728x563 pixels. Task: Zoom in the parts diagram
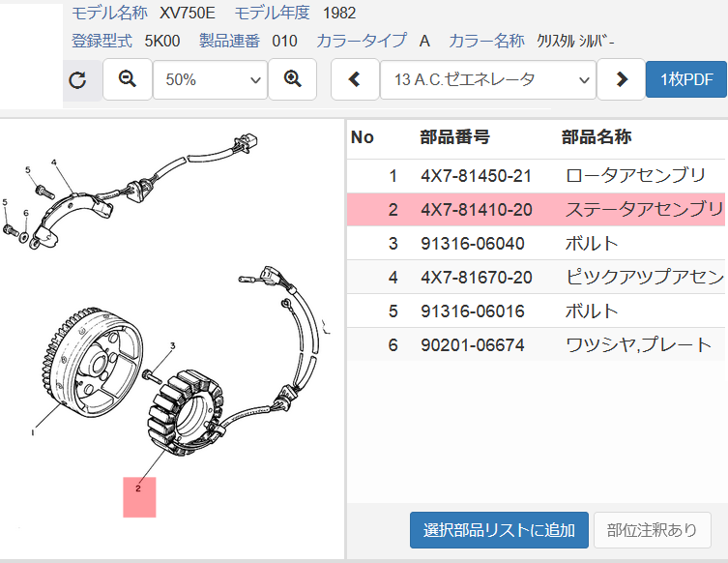(x=293, y=79)
